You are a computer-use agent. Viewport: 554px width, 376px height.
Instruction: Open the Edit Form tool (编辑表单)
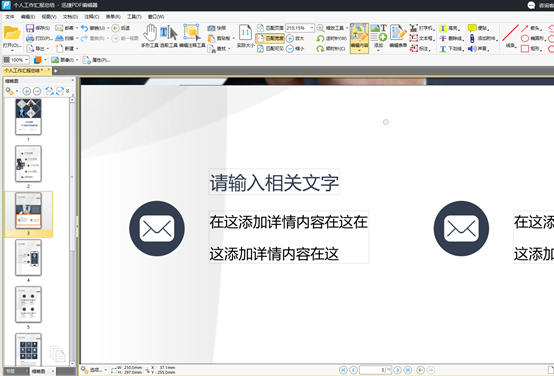(398, 36)
